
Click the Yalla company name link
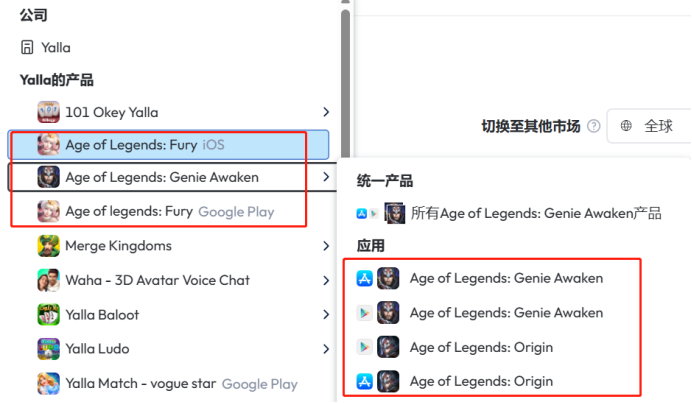tap(56, 47)
